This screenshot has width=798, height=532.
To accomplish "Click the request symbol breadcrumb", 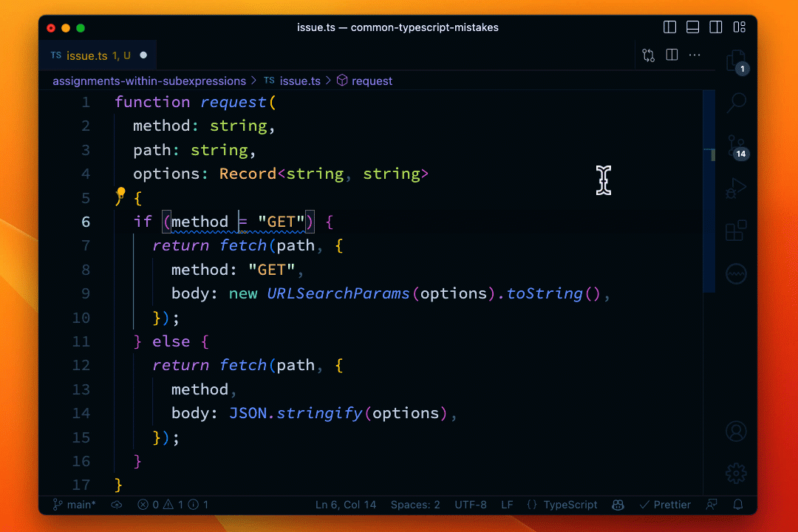I will click(372, 81).
